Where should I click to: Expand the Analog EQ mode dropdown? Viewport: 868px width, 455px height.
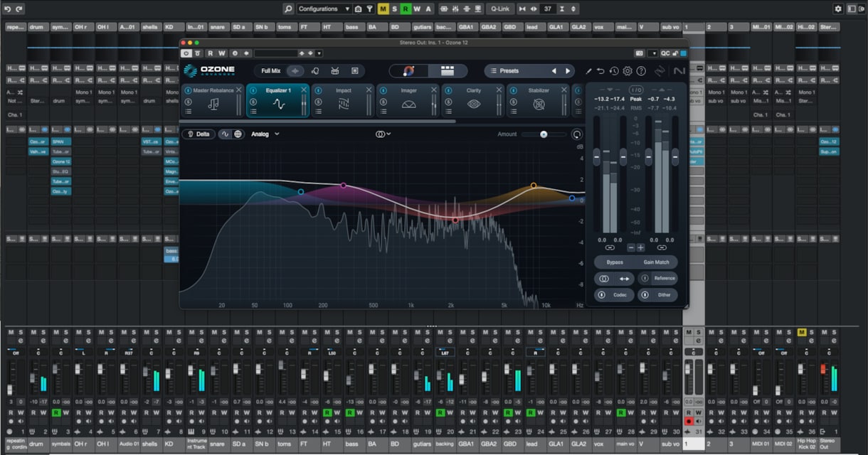(x=265, y=134)
